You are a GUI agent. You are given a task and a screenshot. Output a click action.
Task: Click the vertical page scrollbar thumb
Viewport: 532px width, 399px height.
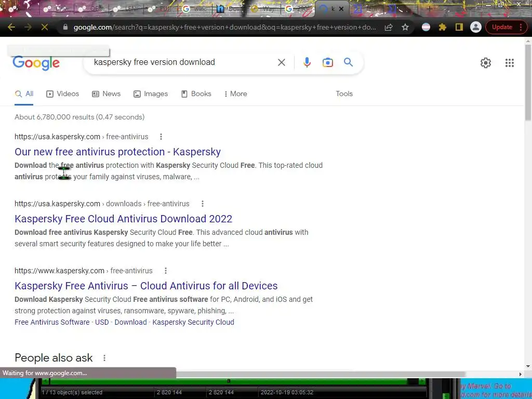(528, 82)
